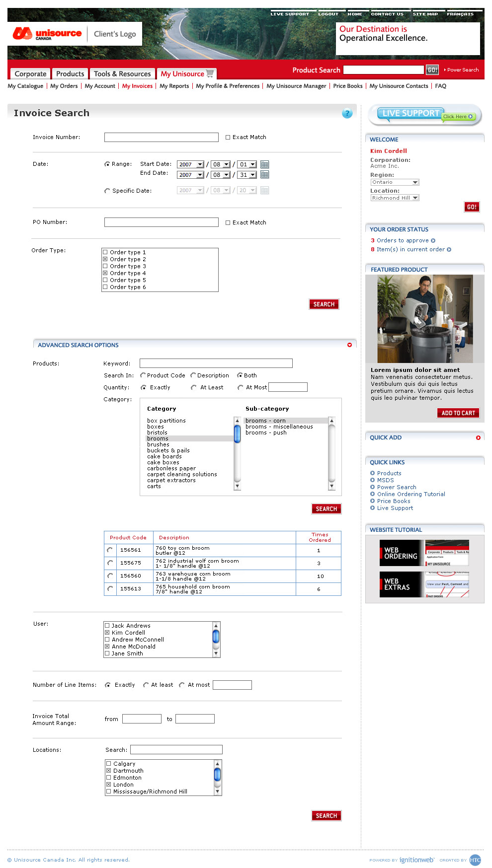Open the Start Date calendar picker
Screen dimensions: 492x868
tap(264, 164)
